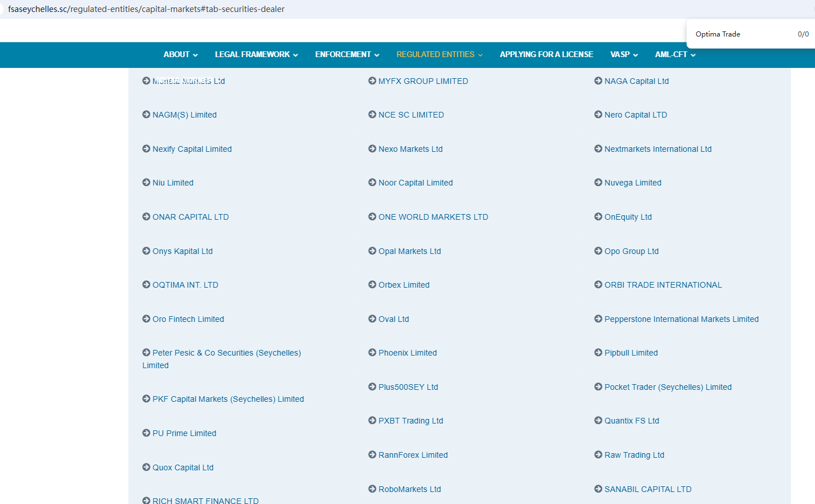The image size is (815, 504).
Task: Click the arrow icon before Noor Capital Limited
Action: 372,183
